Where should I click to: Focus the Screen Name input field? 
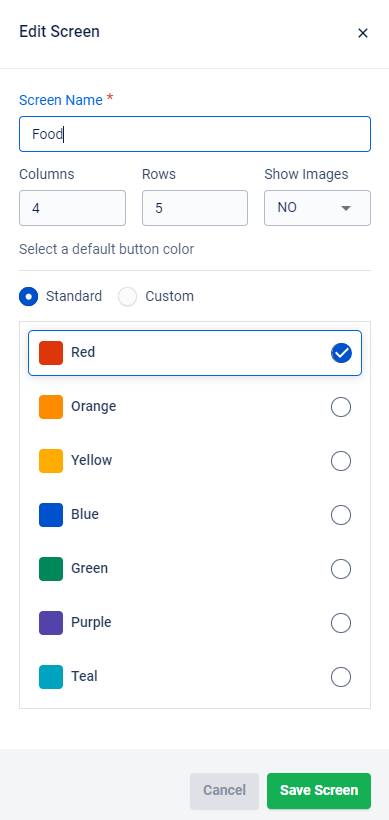195,134
